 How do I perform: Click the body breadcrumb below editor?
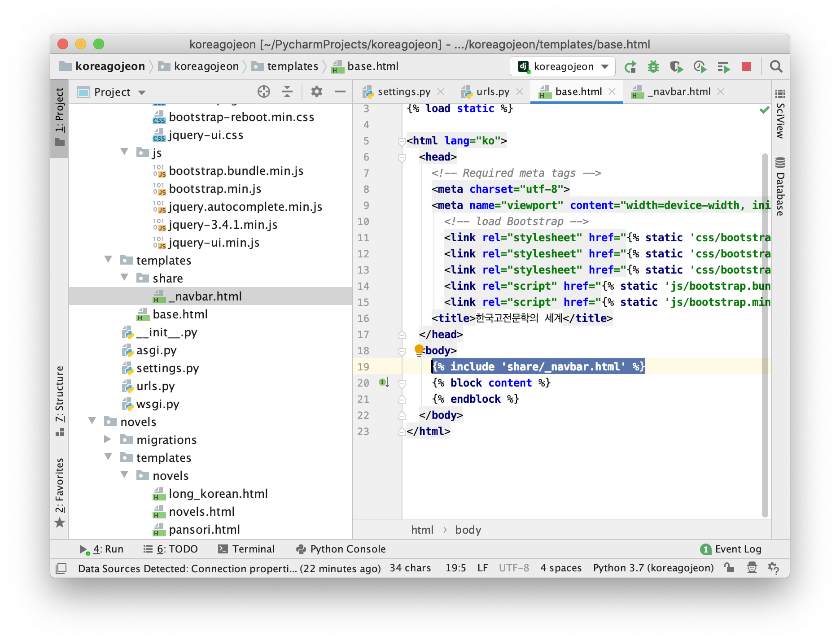click(468, 530)
